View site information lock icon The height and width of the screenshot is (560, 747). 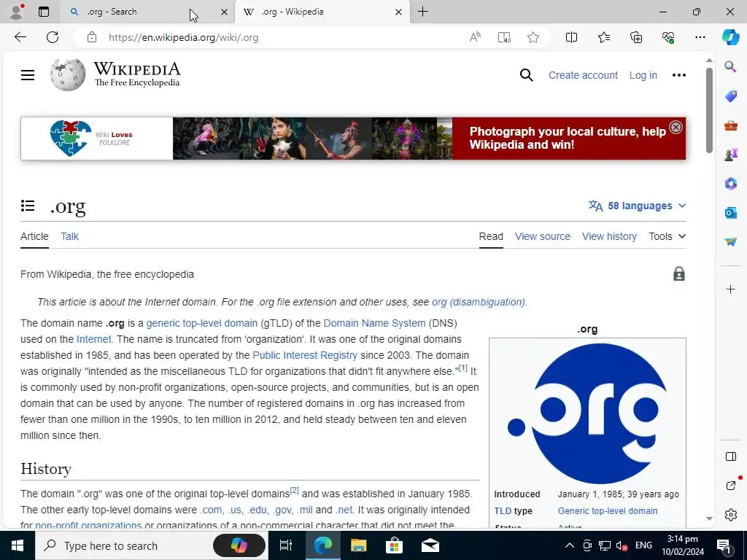coord(92,37)
